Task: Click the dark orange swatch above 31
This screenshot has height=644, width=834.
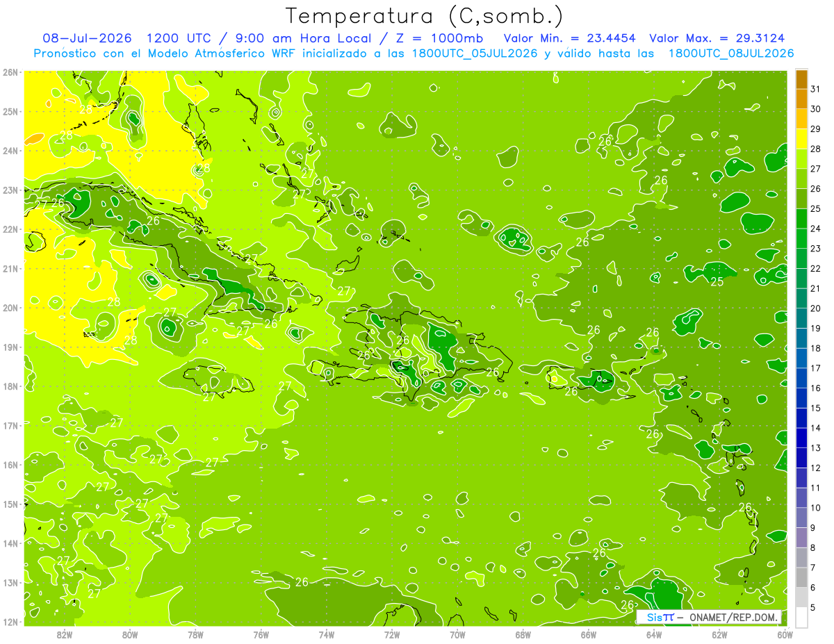Action: (x=802, y=80)
